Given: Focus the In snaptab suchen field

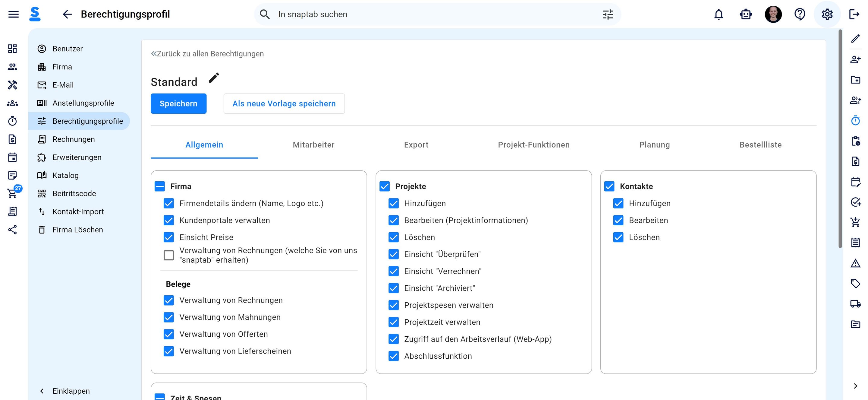Looking at the screenshot, I should click(x=437, y=14).
